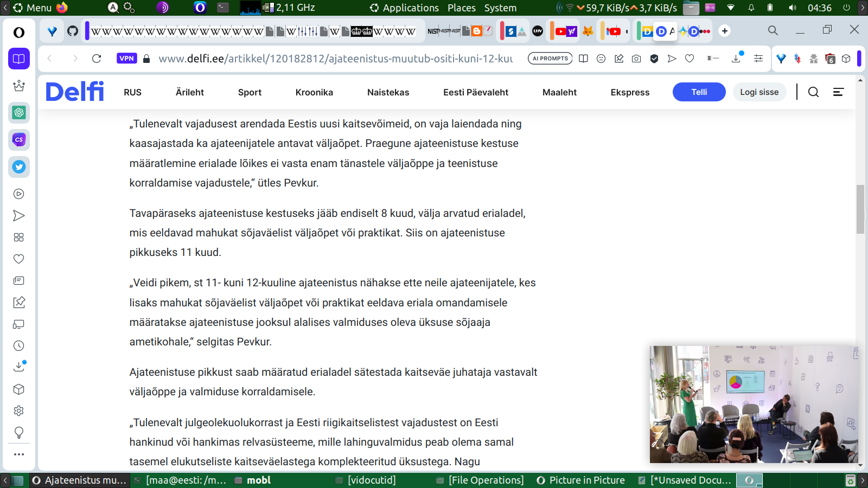Click the page URL in the address bar
This screenshot has width=868, height=488.
tap(336, 59)
